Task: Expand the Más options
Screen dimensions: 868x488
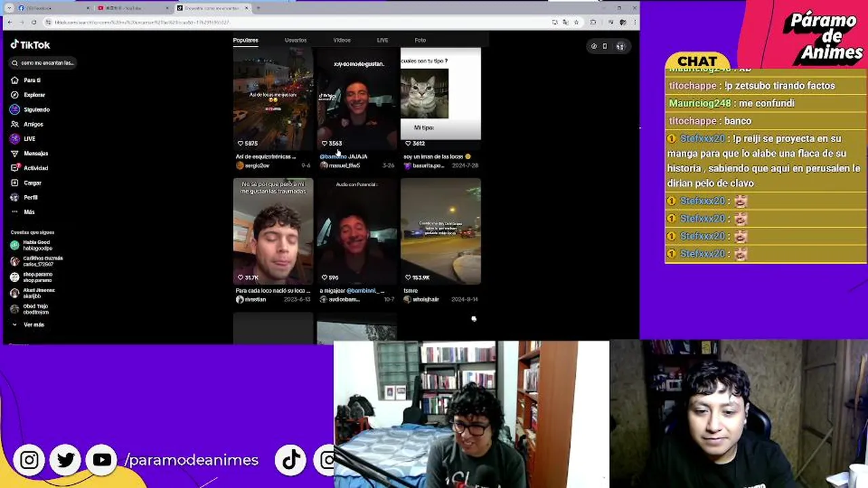Action: 22,212
